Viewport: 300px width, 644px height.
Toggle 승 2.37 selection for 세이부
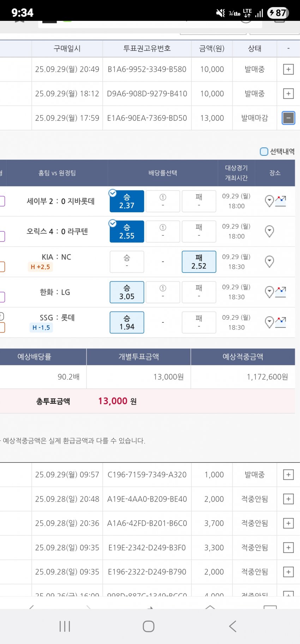(127, 201)
